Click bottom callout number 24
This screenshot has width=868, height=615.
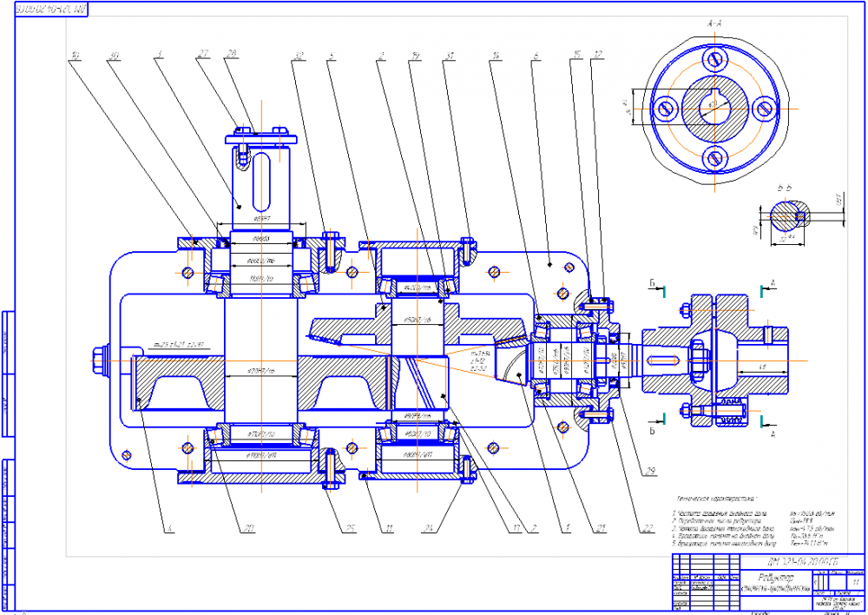coord(427,528)
